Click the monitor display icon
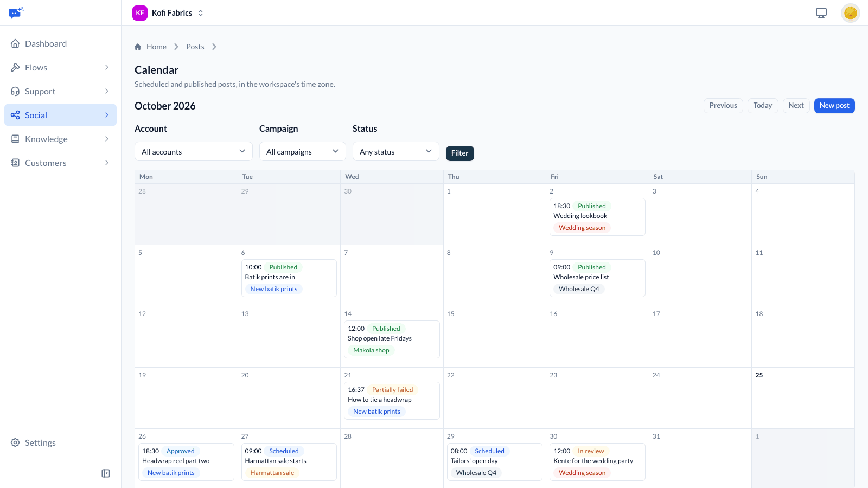The height and width of the screenshot is (488, 868). click(x=821, y=13)
